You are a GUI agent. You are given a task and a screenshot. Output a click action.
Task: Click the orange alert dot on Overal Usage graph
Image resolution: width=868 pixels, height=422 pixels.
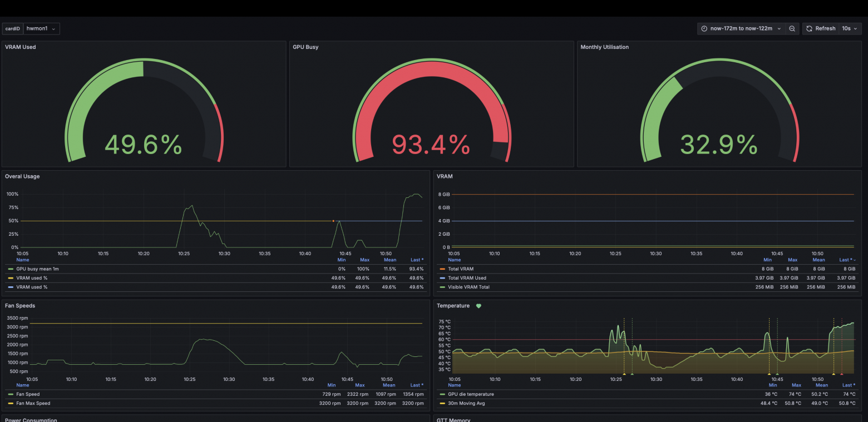click(x=333, y=221)
